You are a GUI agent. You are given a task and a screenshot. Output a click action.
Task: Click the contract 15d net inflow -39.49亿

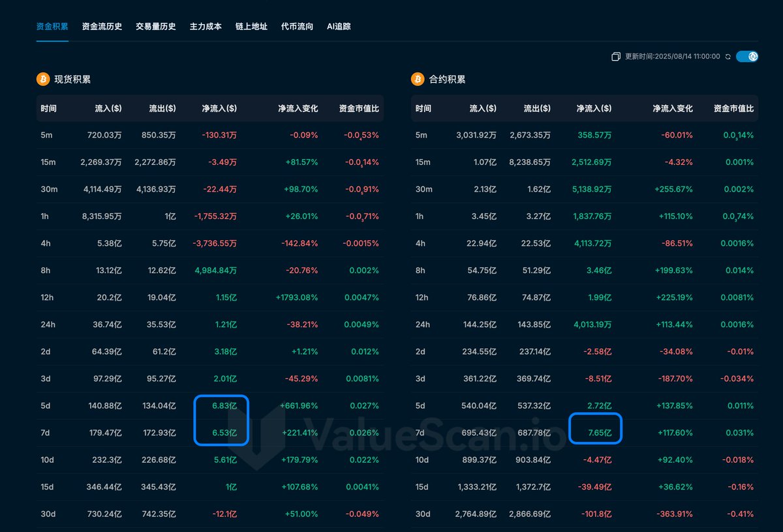coord(596,486)
